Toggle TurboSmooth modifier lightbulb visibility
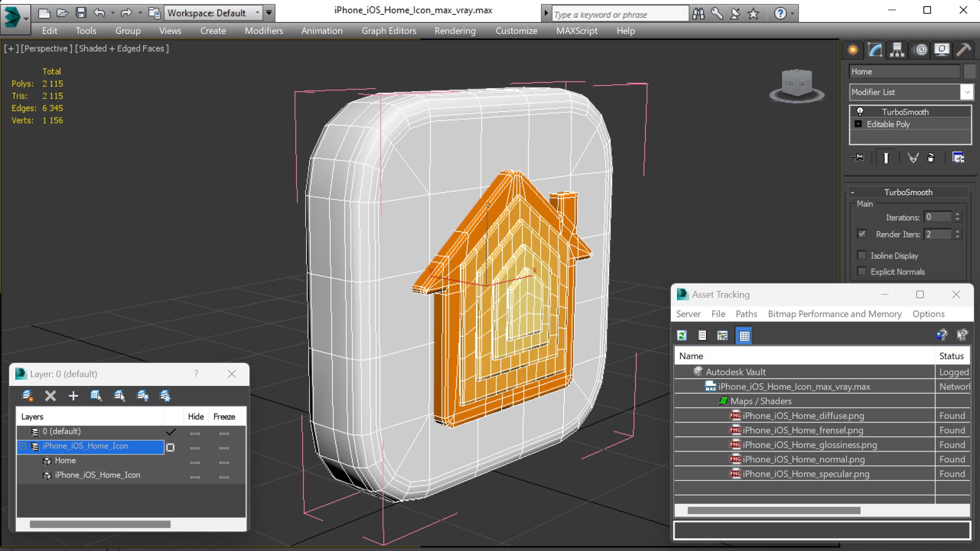 click(x=860, y=112)
